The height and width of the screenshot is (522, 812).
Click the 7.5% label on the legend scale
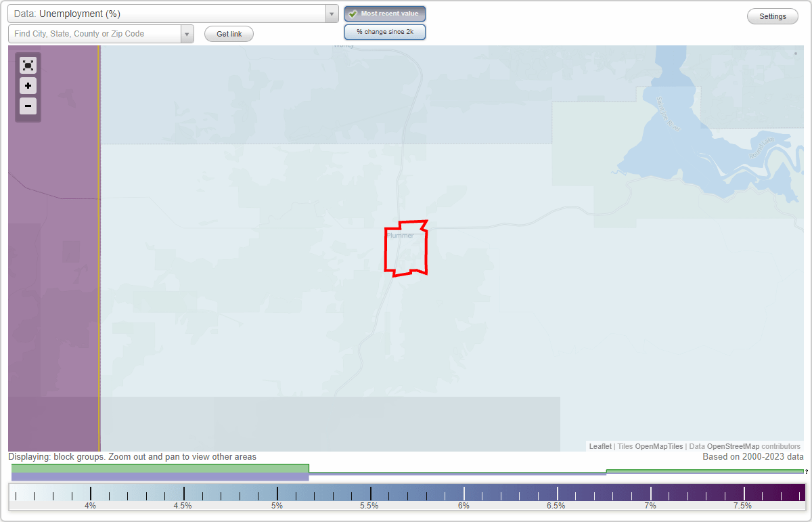coord(743,506)
